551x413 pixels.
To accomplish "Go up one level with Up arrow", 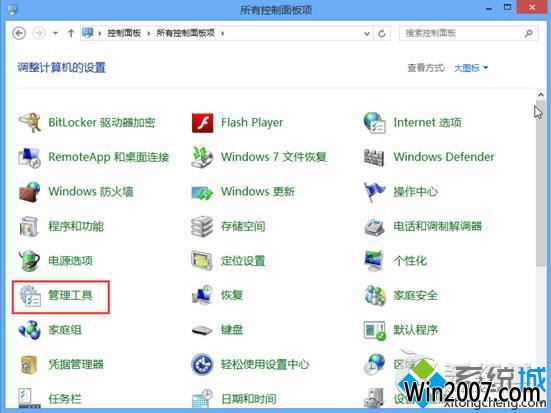I will 71,33.
